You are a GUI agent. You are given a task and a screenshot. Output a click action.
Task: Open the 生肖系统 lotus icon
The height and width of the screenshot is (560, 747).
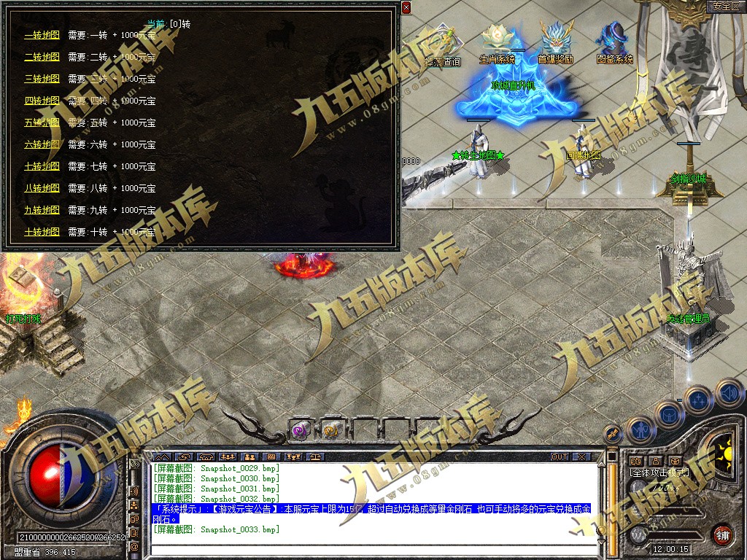[x=498, y=44]
